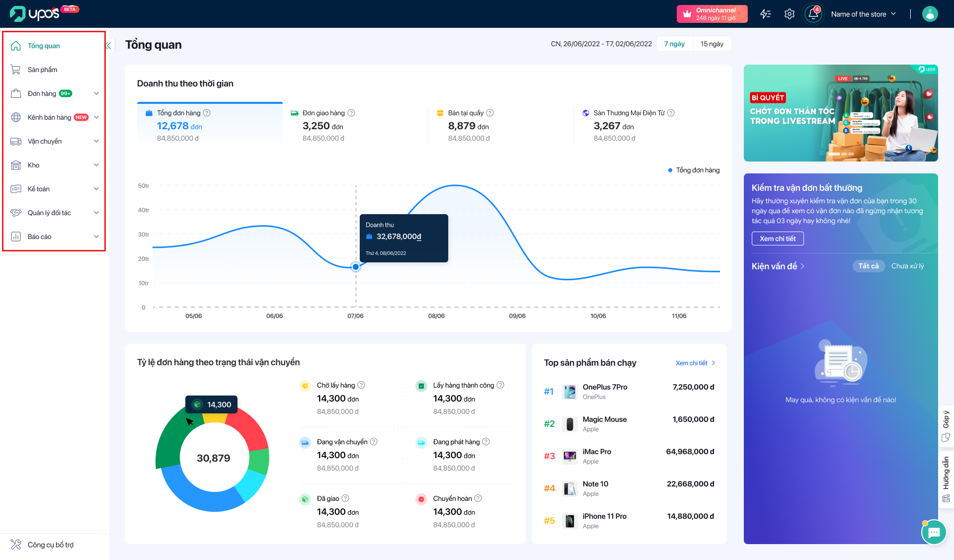Expand the Báo cáo sidebar section
The image size is (954, 560).
(96, 237)
